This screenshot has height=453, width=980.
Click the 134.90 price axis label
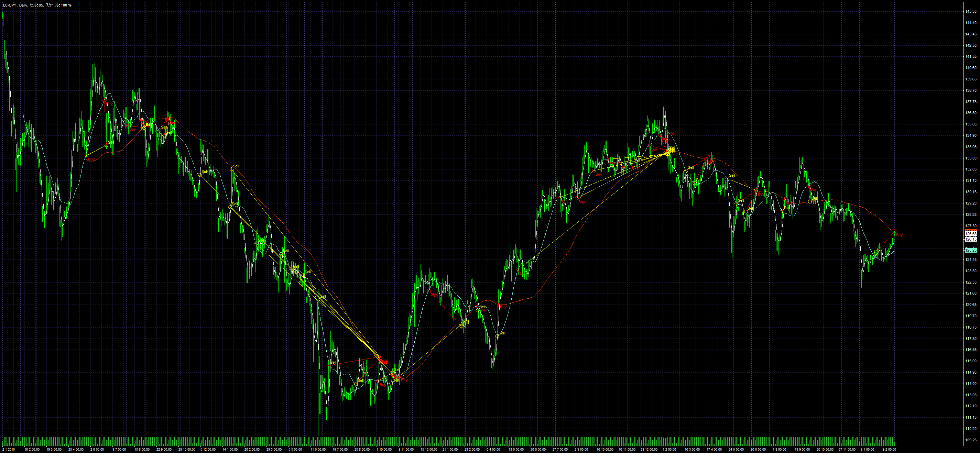point(970,135)
